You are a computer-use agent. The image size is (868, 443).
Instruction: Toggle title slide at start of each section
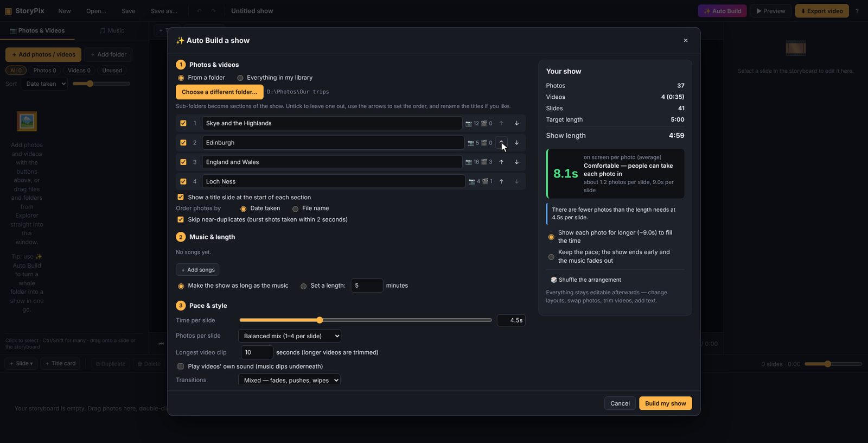[181, 197]
